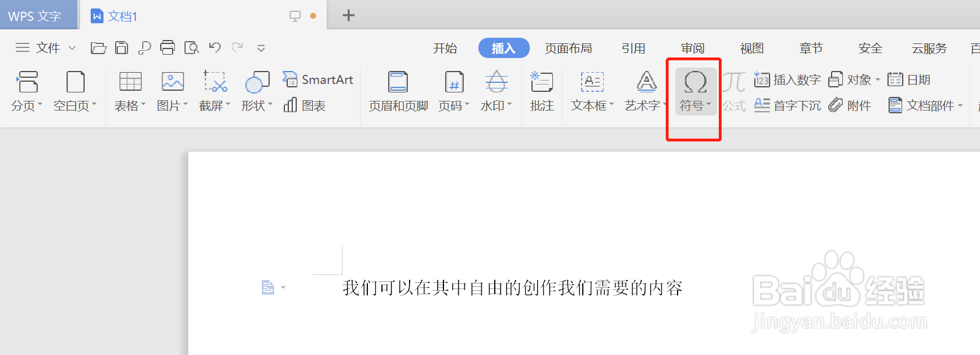The height and width of the screenshot is (355, 980).
Task: Expand the 图片 dropdown arrow
Action: tap(186, 104)
